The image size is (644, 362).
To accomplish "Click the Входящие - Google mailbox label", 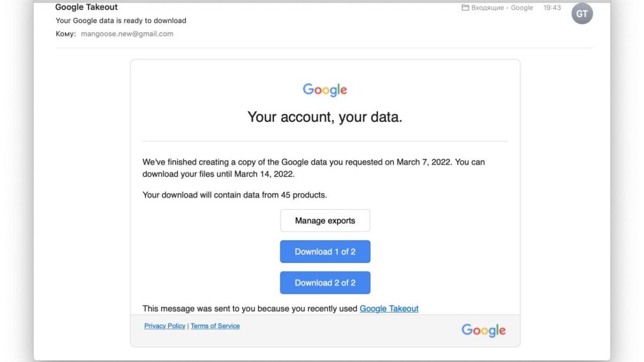I will point(502,8).
